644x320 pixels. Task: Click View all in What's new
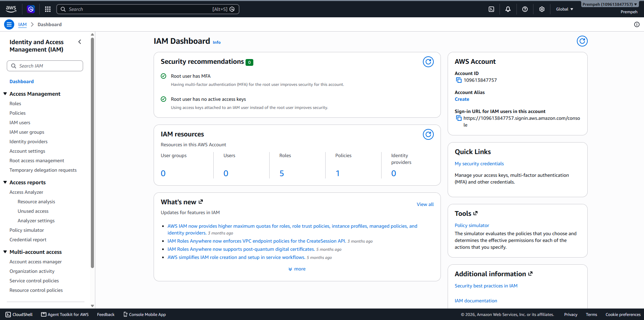tap(425, 204)
